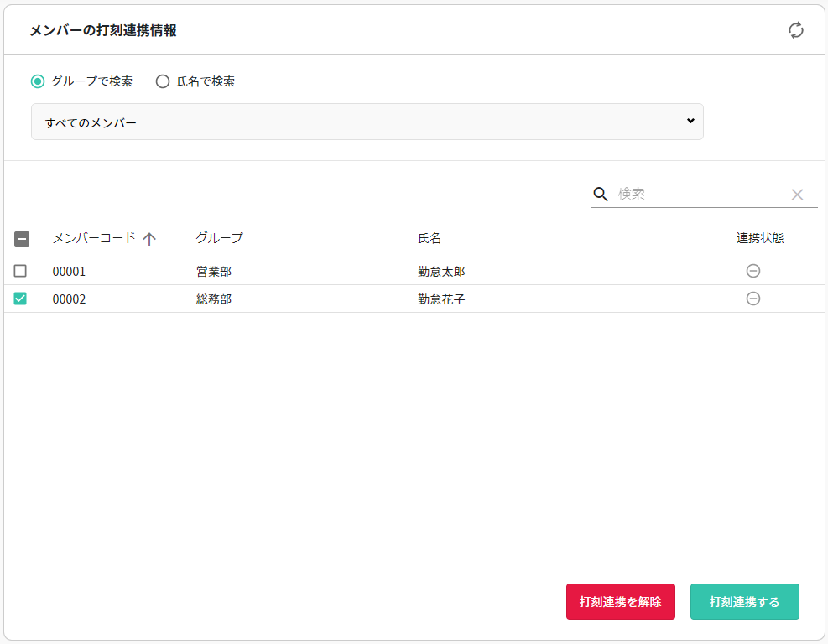
Task: Sort by メンバーコード column header
Action: 93,238
